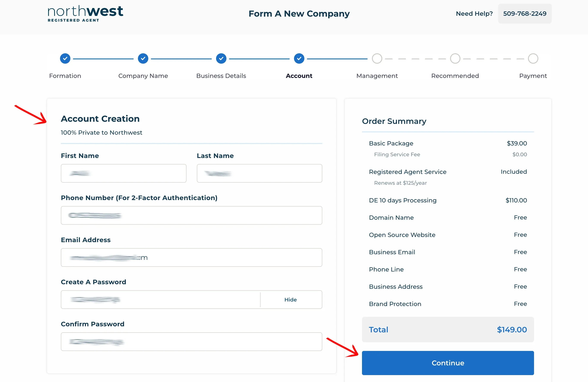
Task: Go to the Formation step label
Action: click(65, 76)
